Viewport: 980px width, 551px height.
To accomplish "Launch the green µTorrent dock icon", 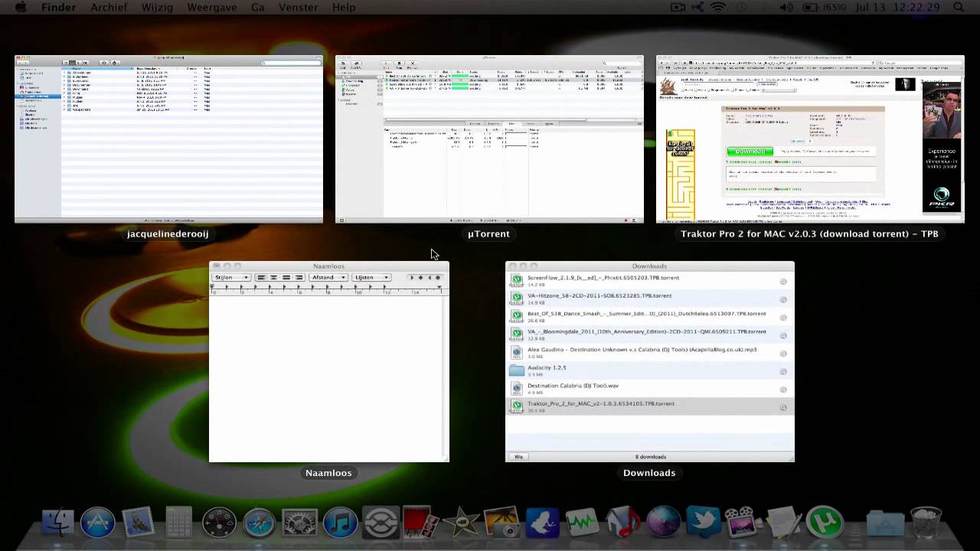I will tap(824, 523).
